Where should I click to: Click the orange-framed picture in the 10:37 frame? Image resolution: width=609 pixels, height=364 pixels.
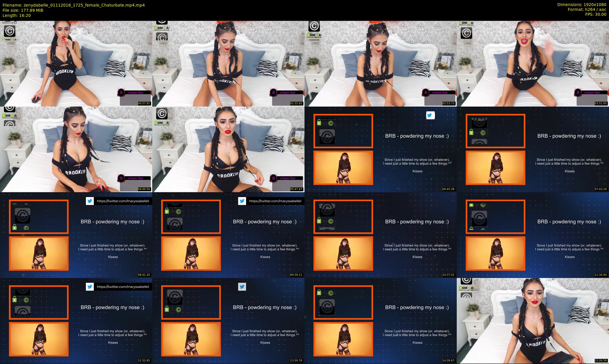pos(343,253)
